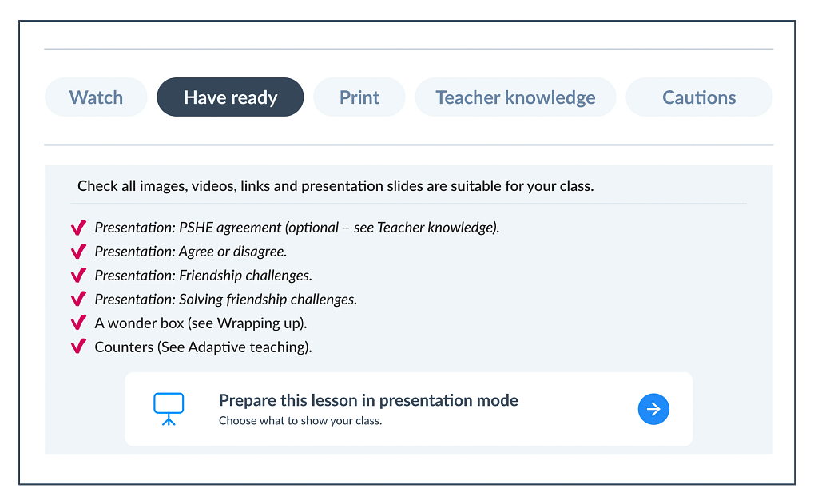
Task: Click the Counters (See Adaptive teaching) text
Action: (x=203, y=347)
